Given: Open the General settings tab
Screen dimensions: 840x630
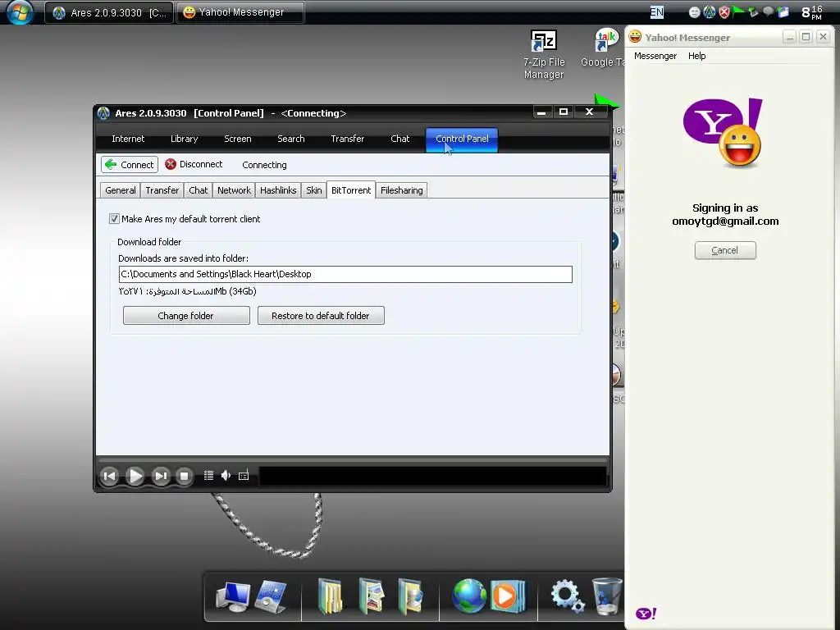Looking at the screenshot, I should pyautogui.click(x=120, y=190).
